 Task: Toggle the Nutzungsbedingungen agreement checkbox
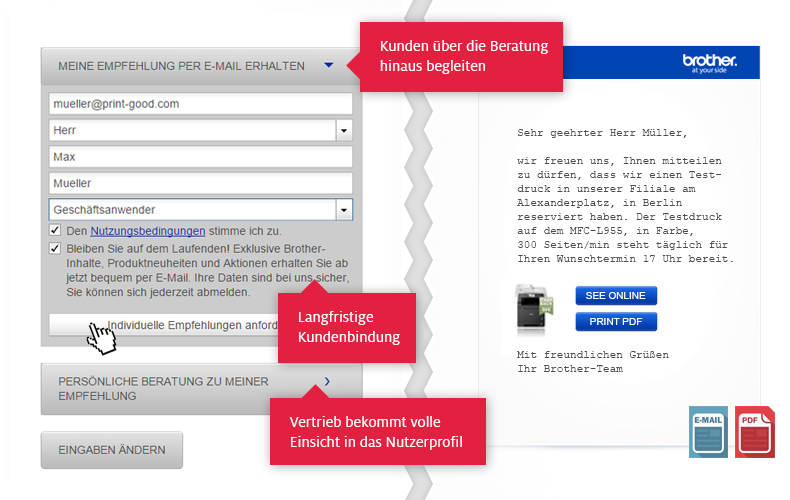click(x=55, y=230)
